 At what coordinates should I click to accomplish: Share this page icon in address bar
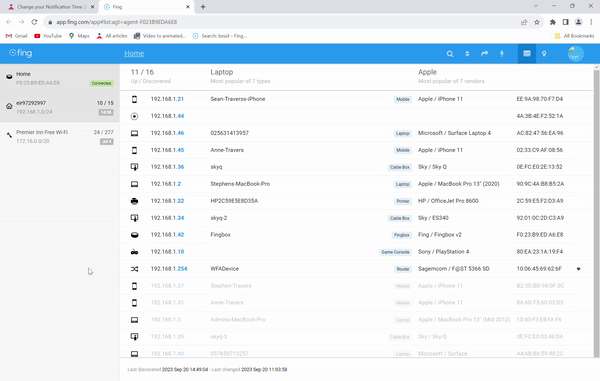pyautogui.click(x=524, y=22)
